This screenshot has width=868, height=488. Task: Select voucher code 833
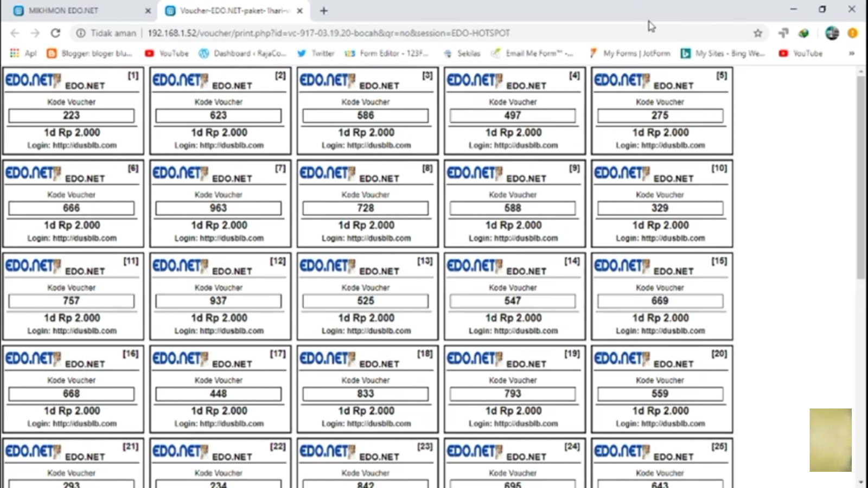pyautogui.click(x=366, y=394)
